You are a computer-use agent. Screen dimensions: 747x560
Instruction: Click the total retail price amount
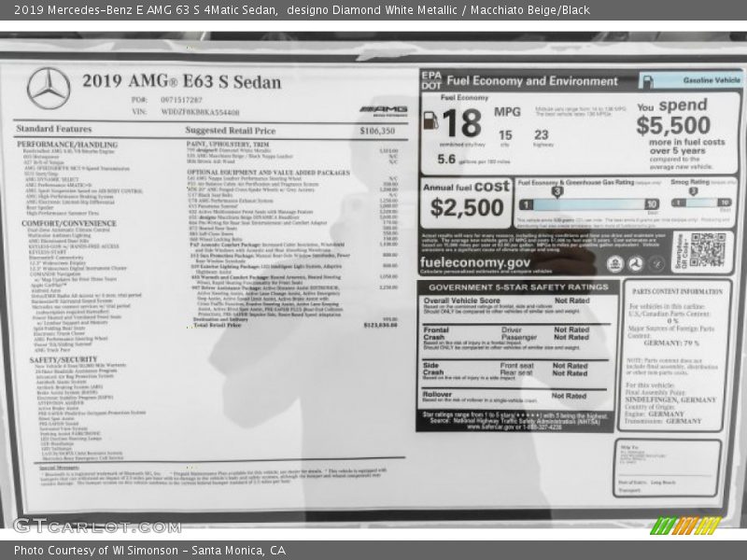[x=380, y=325]
